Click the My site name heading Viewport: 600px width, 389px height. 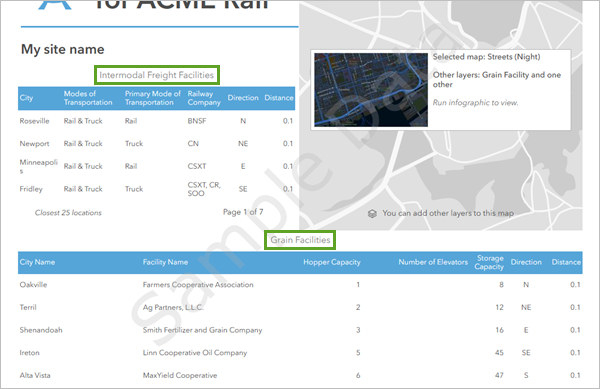62,49
